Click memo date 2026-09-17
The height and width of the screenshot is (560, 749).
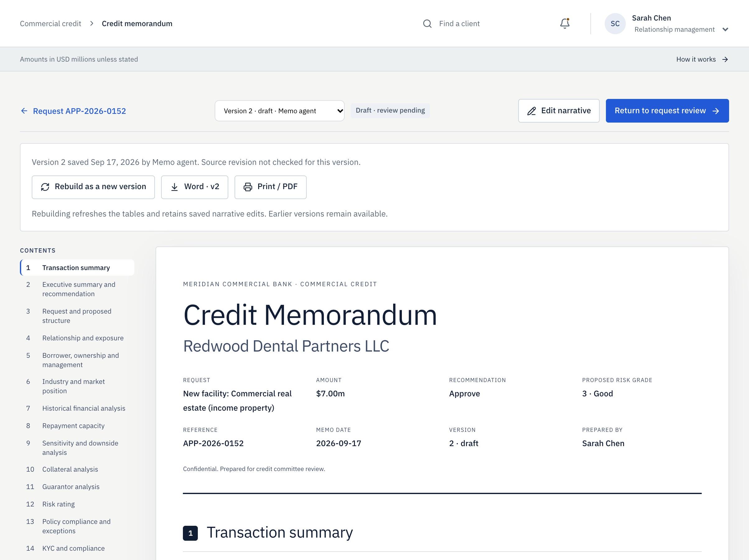click(x=339, y=443)
